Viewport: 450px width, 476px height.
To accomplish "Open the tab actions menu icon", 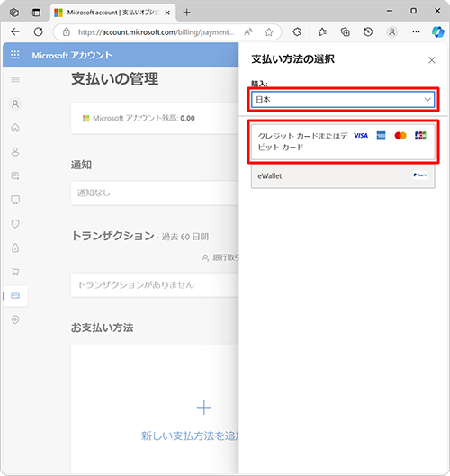I will pos(36,13).
